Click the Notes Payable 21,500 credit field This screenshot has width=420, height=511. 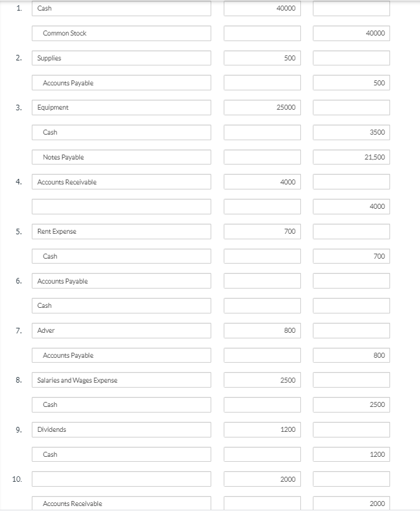click(351, 157)
